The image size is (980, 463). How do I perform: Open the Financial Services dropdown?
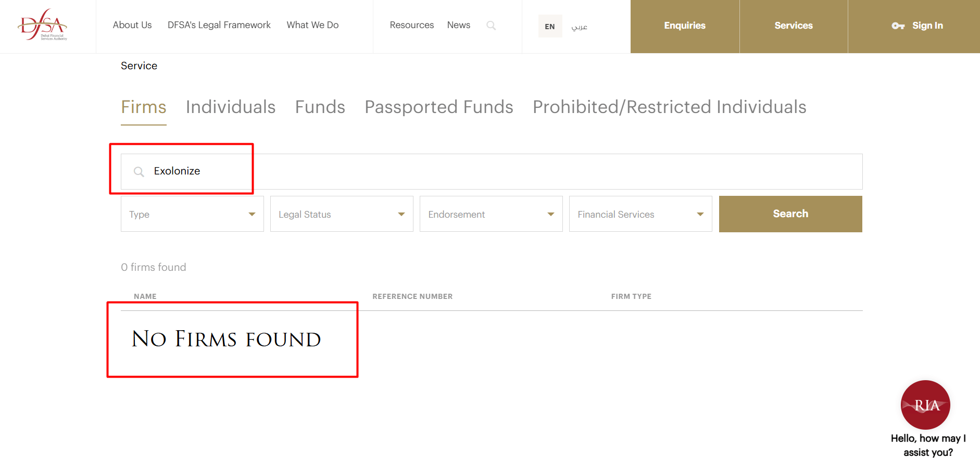pos(640,214)
